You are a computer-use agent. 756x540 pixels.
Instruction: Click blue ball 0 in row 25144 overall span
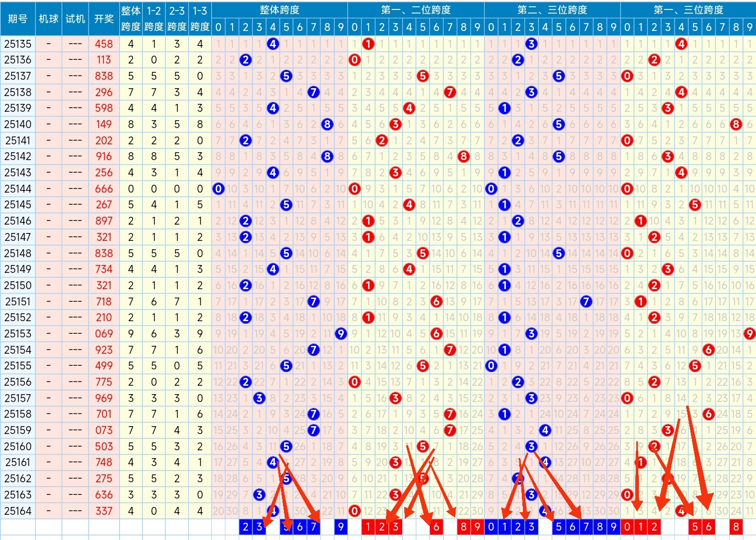click(218, 189)
